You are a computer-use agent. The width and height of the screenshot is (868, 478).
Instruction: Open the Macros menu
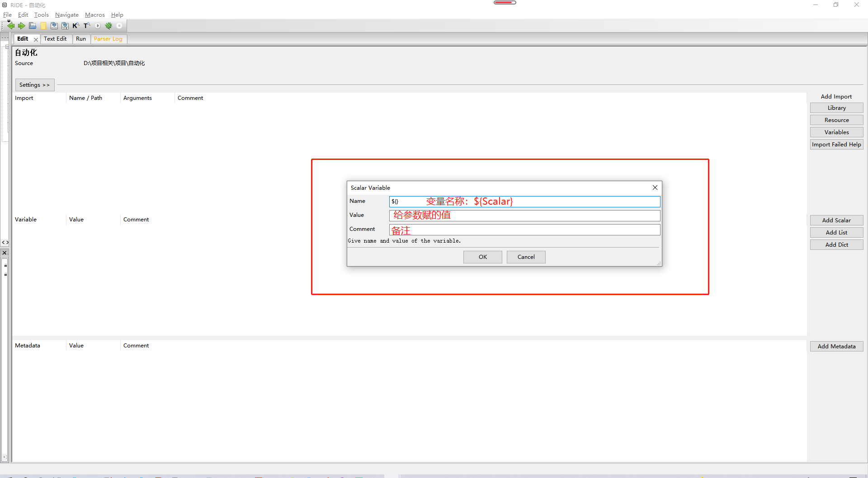[94, 15]
